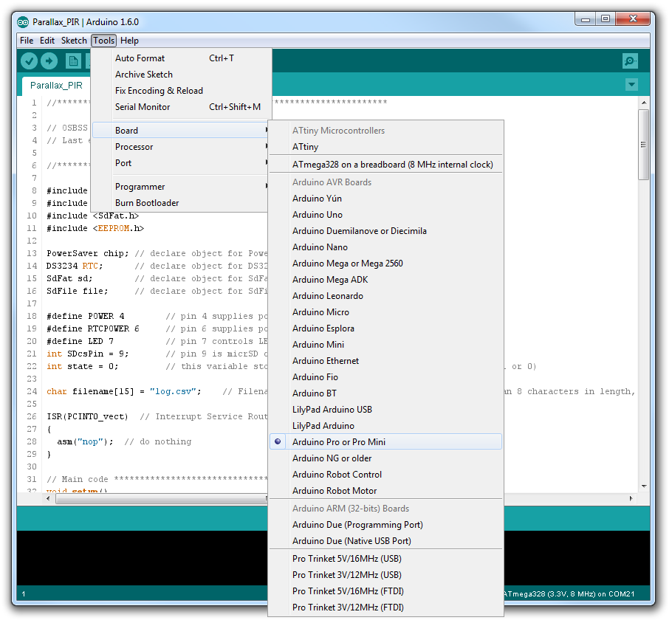Screen dimensions: 672x623
Task: Choose Arduino Fio board
Action: pyautogui.click(x=385, y=377)
